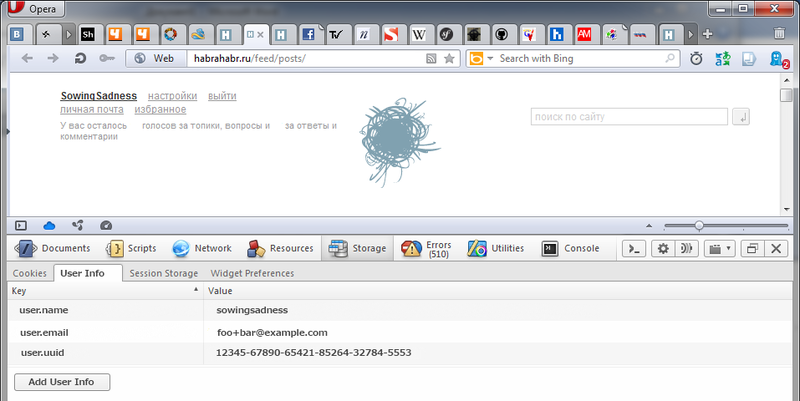Open Dragonfly settings gear
This screenshot has height=401, width=800.
tap(663, 248)
